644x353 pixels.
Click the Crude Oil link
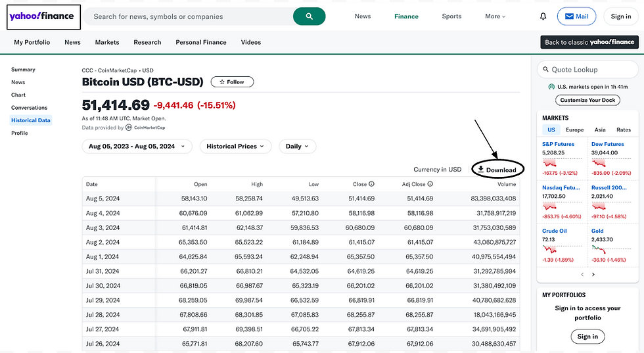555,231
